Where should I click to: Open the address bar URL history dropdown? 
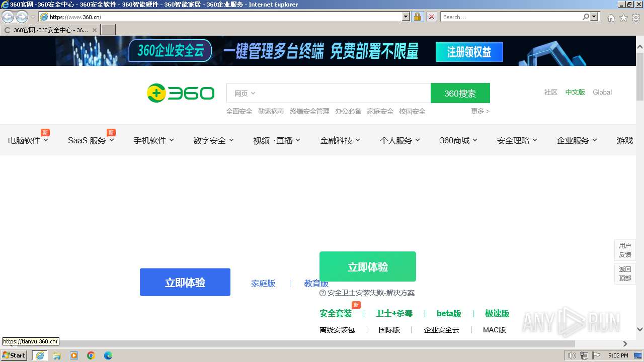coord(406,17)
